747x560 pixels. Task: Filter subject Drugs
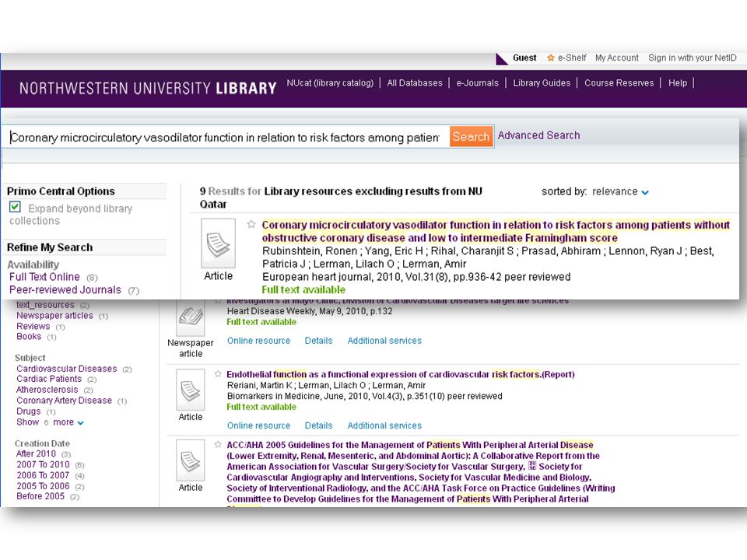click(29, 411)
